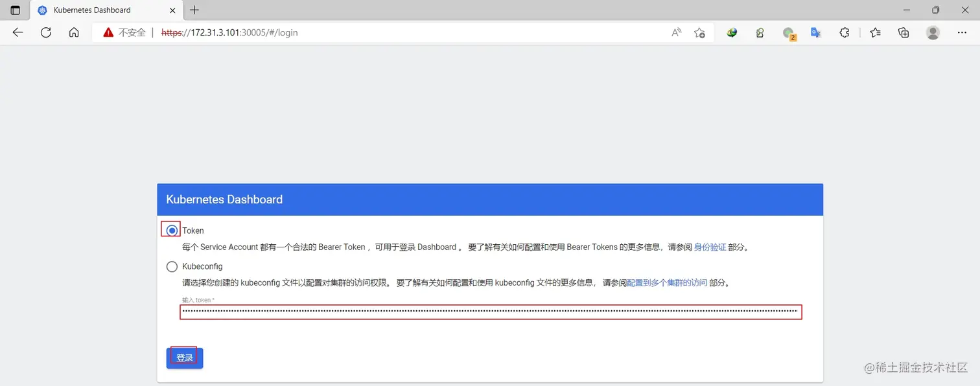Open extension with badge number 2
The height and width of the screenshot is (386, 980).
(788, 33)
